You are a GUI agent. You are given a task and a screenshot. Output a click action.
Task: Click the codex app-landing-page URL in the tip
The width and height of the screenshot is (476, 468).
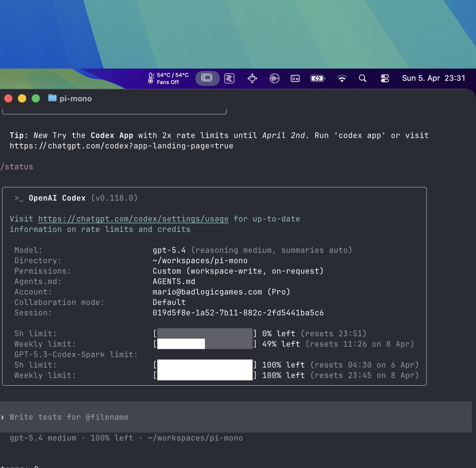click(x=121, y=146)
